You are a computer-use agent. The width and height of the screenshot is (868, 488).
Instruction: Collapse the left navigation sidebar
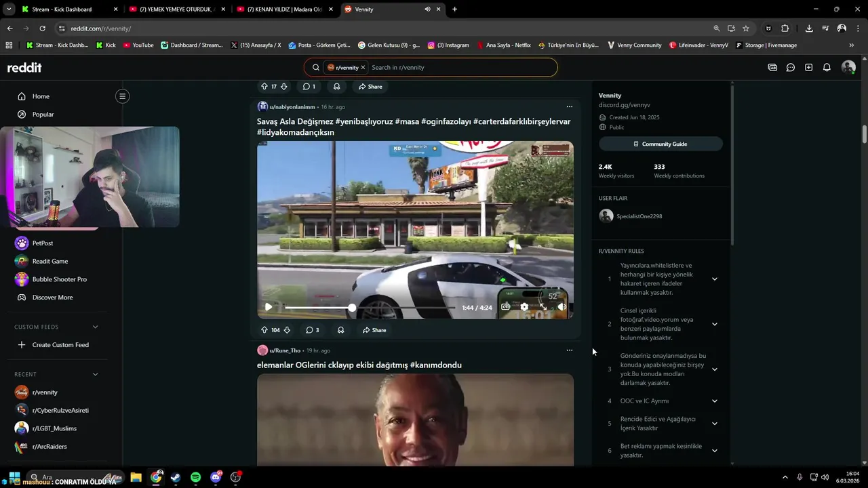click(123, 96)
